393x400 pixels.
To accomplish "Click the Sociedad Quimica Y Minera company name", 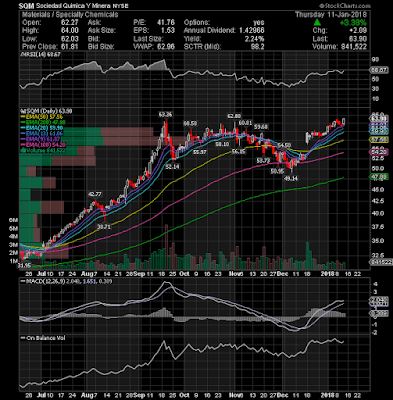I will point(72,6).
